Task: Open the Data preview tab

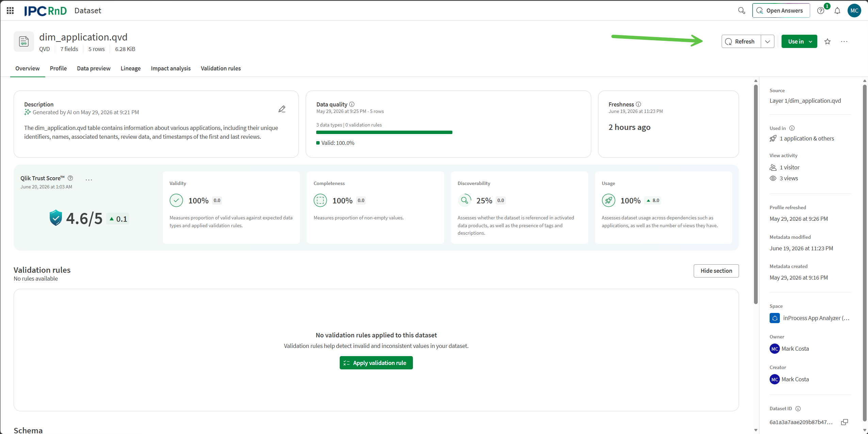Action: click(94, 68)
